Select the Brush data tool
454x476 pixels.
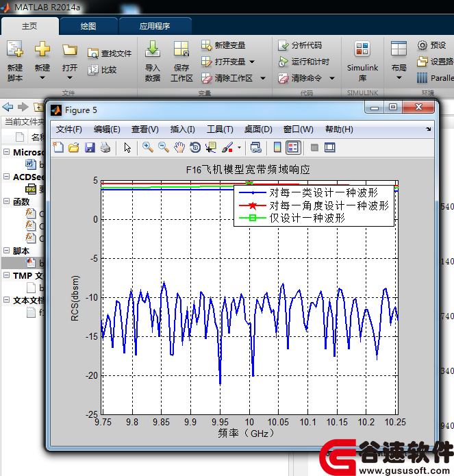227,147
